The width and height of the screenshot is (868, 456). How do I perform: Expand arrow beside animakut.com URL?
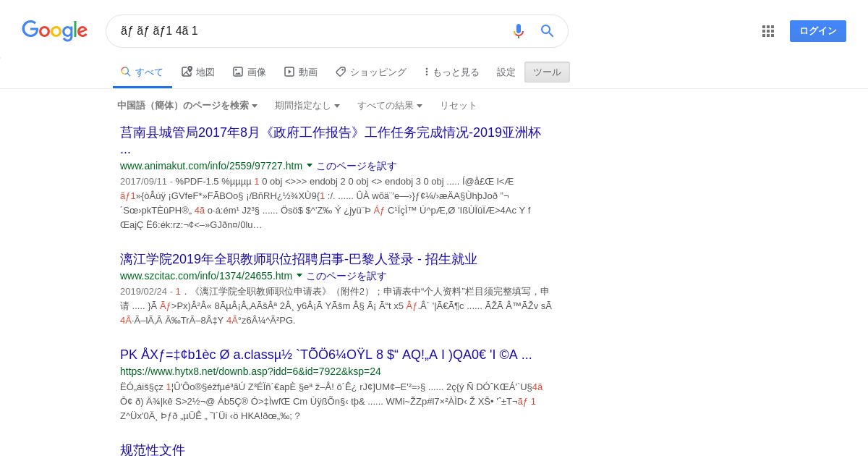(310, 166)
